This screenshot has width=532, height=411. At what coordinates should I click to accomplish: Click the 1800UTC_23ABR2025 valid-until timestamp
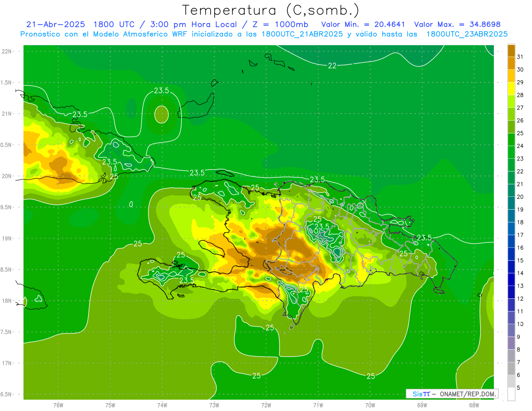467,34
